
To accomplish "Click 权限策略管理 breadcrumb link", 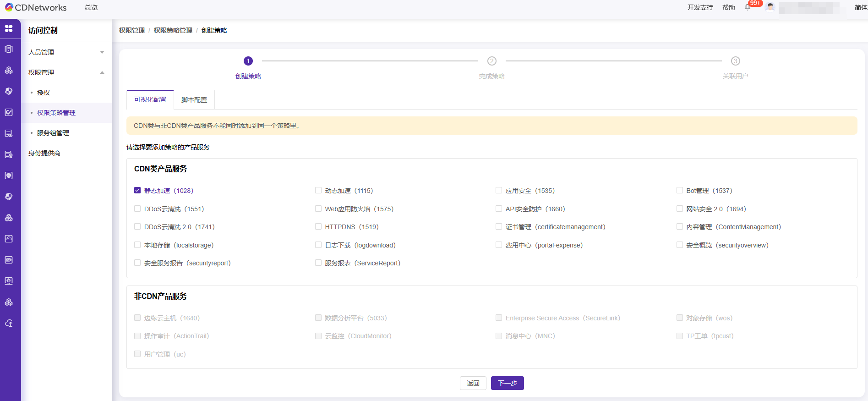I will coord(173,30).
